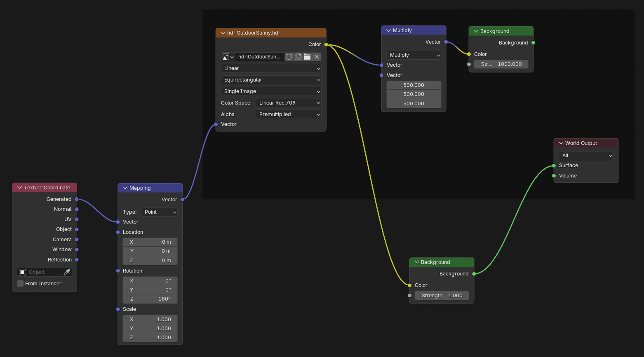Collapse the Mapping node header
Viewport: 644px width, 357px height.
coord(125,188)
